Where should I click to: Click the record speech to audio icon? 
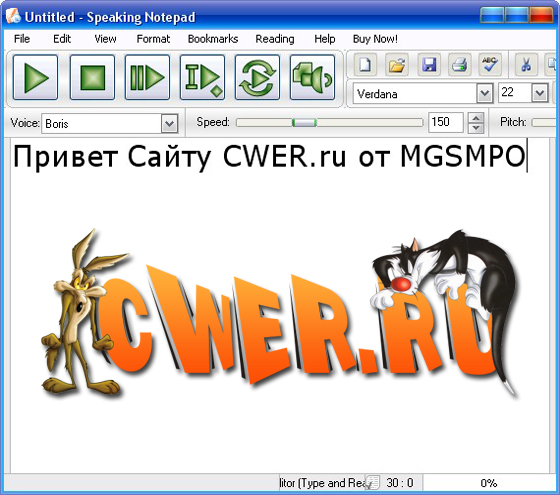(312, 77)
